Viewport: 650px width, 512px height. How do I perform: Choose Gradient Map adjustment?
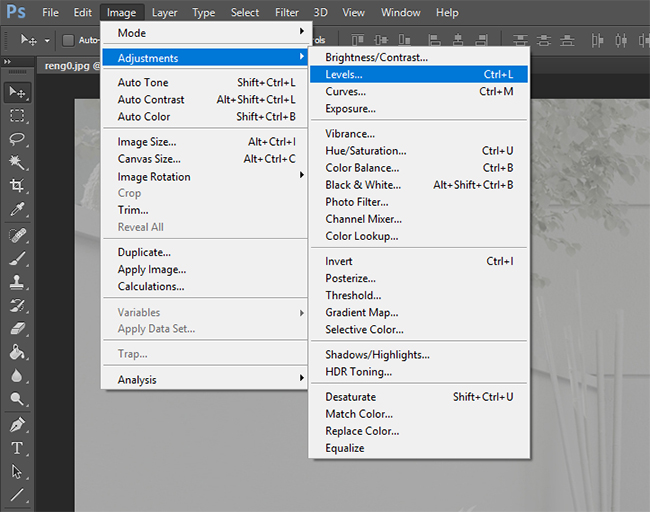[x=419, y=312]
